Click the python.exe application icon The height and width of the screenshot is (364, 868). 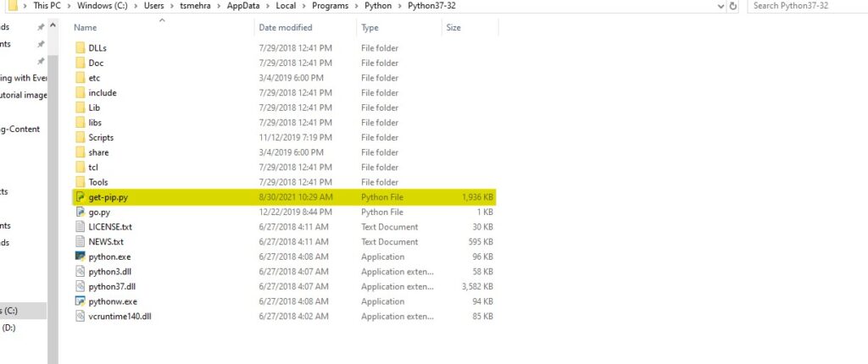[x=80, y=256]
